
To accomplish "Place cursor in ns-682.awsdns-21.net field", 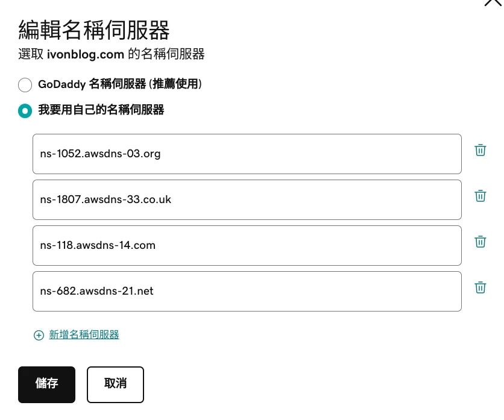I will 247,291.
